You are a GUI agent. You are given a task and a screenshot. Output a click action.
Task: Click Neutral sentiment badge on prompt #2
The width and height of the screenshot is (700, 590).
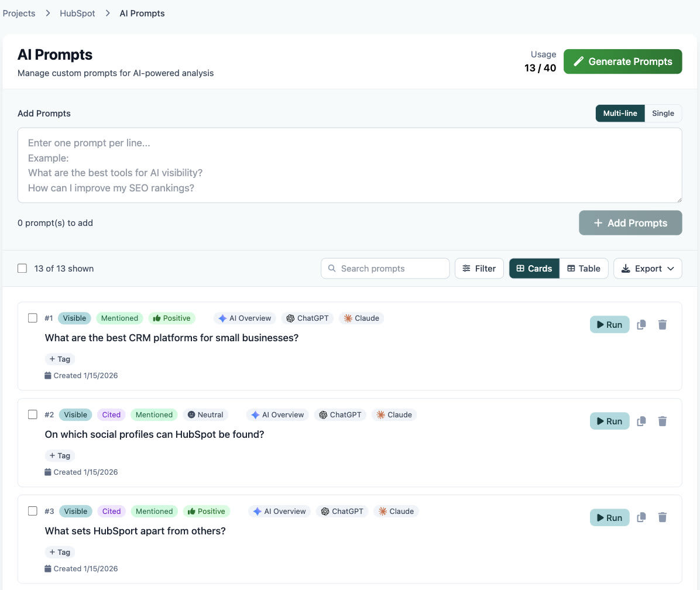click(x=205, y=414)
